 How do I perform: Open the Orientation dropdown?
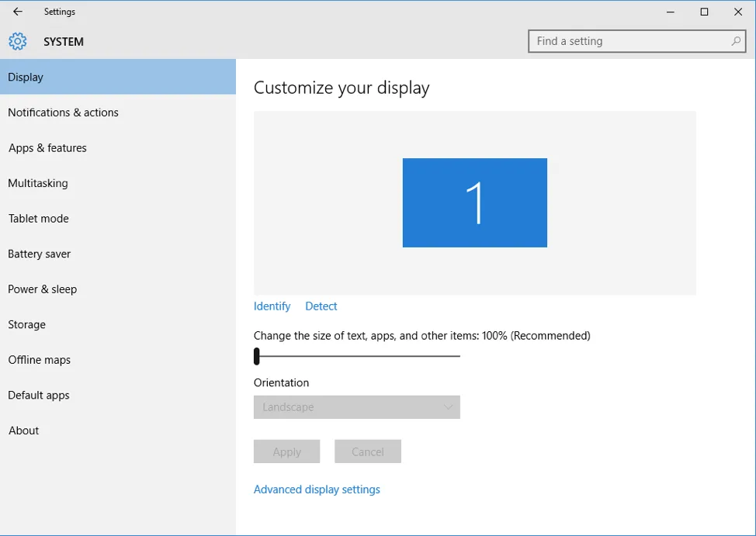coord(356,406)
